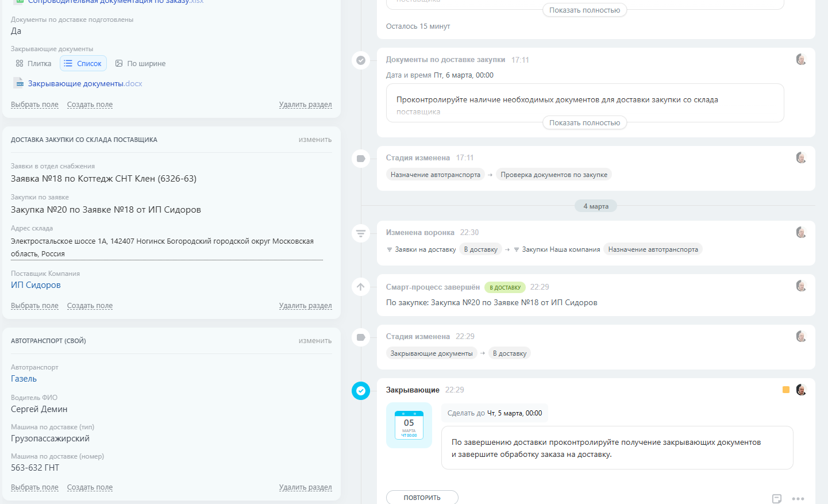Viewport: 828px width, 504px height.
Task: Open the Закрывающие документы.docx file
Action: (85, 83)
